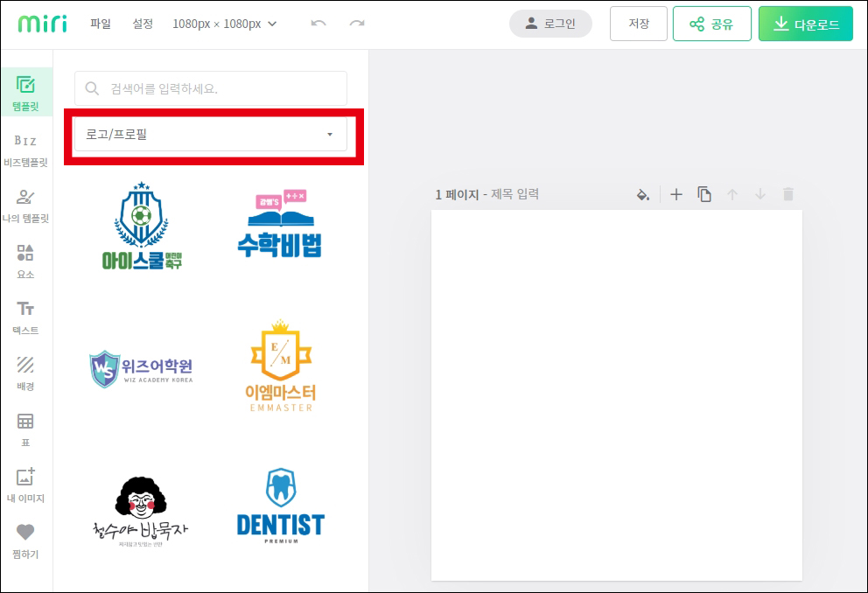Click the redo arrow icon
This screenshot has width=868, height=593.
[357, 24]
